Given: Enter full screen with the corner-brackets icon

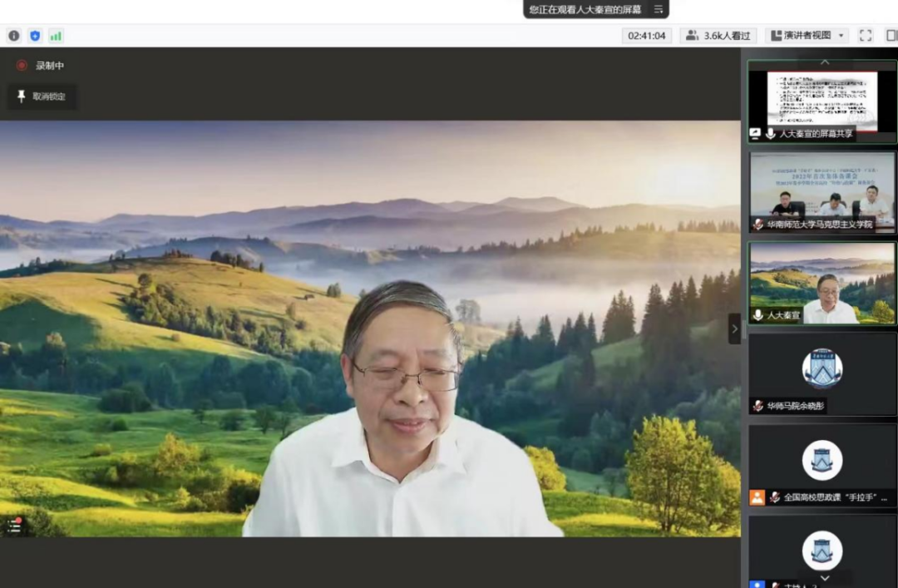Looking at the screenshot, I should [x=866, y=36].
